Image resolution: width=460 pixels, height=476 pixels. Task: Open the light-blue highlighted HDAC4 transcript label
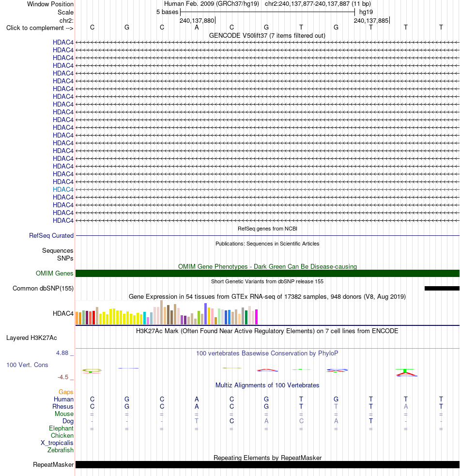point(63,189)
